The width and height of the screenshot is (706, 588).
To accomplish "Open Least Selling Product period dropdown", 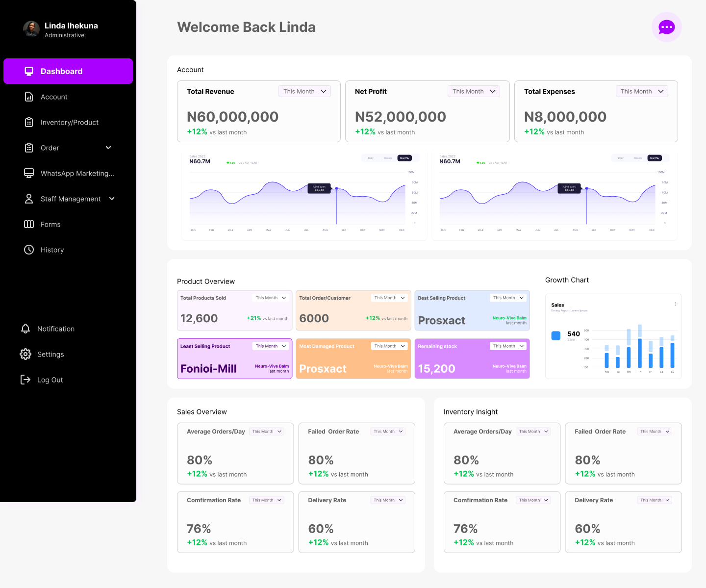I will click(x=271, y=346).
